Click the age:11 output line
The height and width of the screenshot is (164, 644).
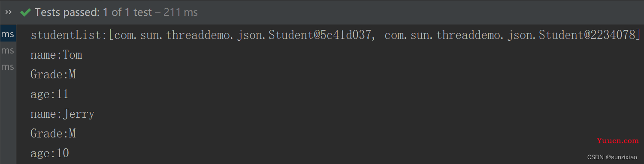[49, 94]
